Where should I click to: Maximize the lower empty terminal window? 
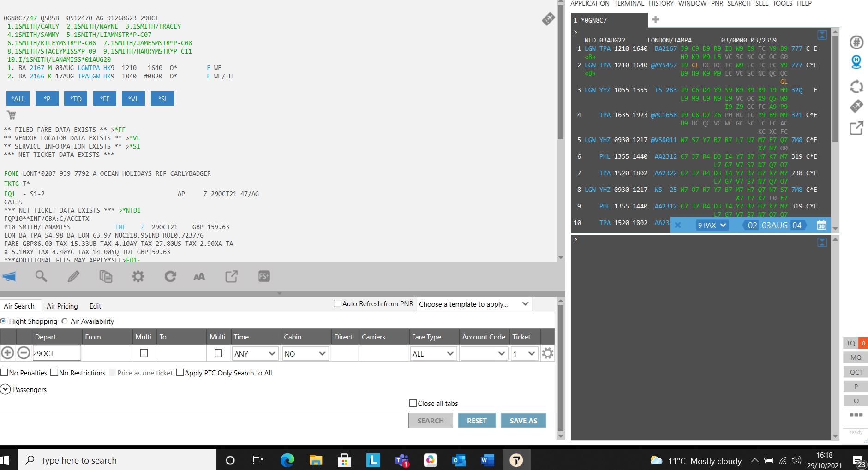tap(822, 243)
